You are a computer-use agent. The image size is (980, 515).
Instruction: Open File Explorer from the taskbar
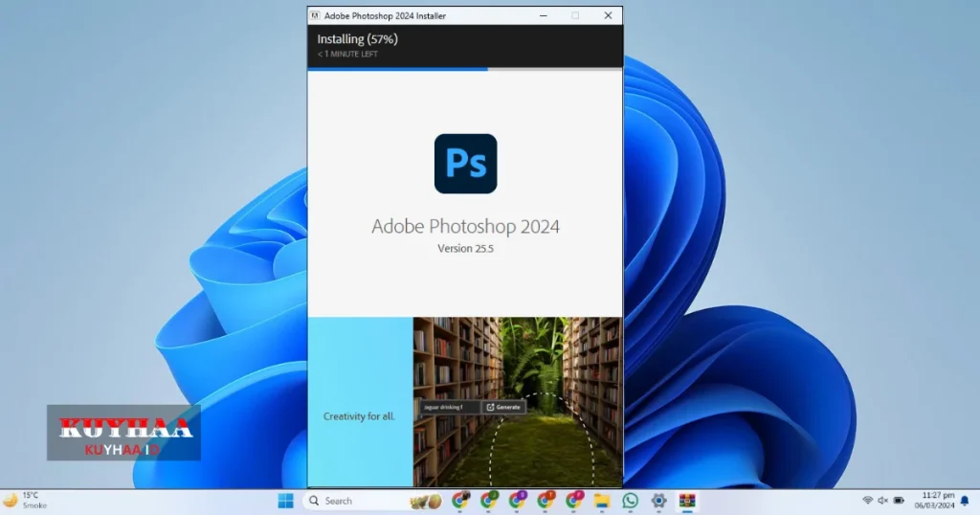[601, 501]
